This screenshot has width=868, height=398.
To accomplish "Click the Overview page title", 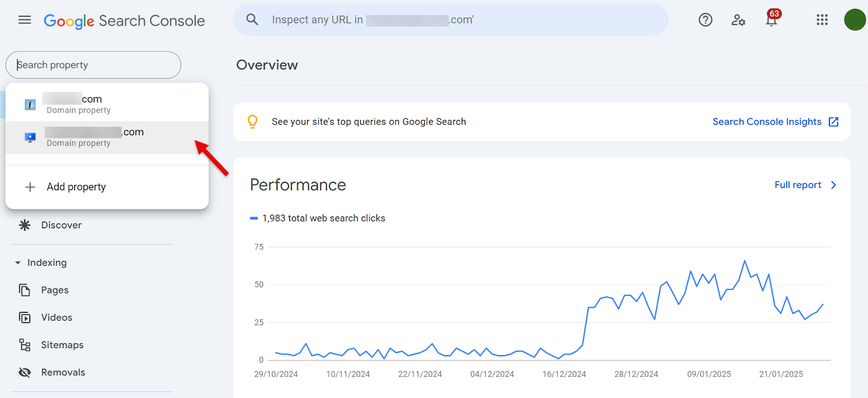I will [267, 65].
